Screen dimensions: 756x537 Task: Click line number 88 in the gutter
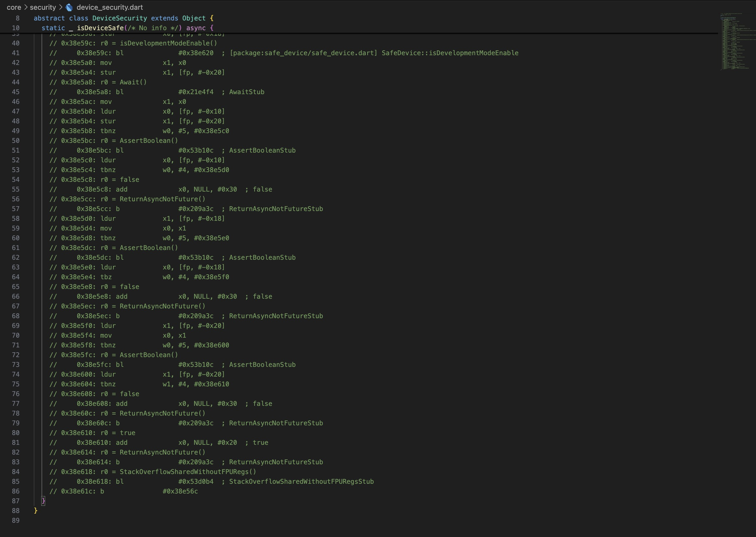(x=16, y=511)
